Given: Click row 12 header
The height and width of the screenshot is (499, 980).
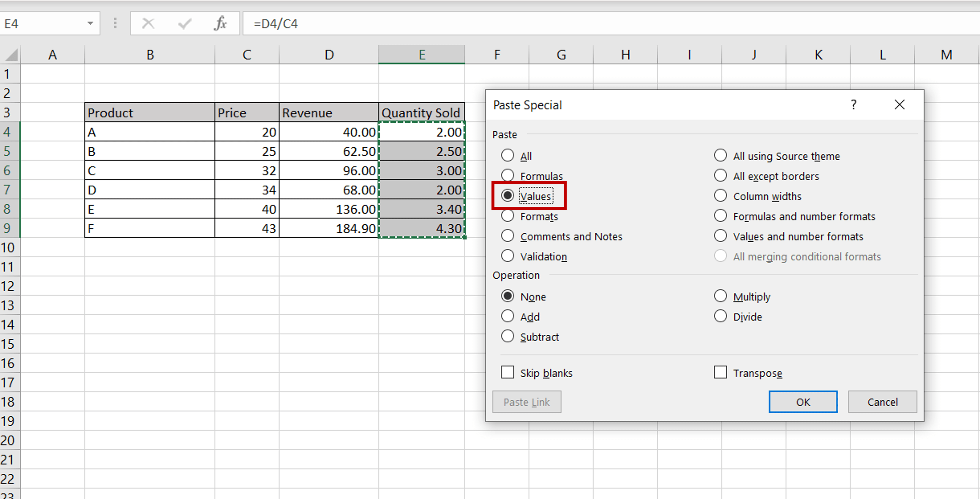Looking at the screenshot, I should coord(8,286).
